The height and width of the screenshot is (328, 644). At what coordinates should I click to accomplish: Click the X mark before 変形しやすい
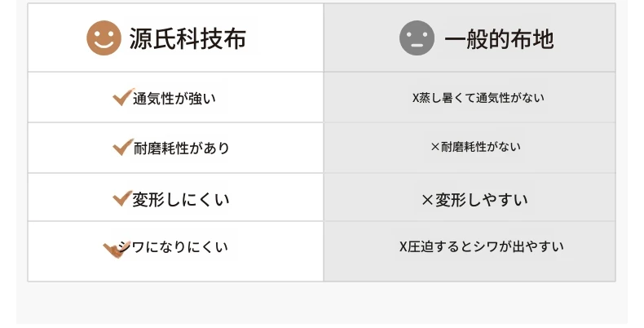pyautogui.click(x=427, y=200)
